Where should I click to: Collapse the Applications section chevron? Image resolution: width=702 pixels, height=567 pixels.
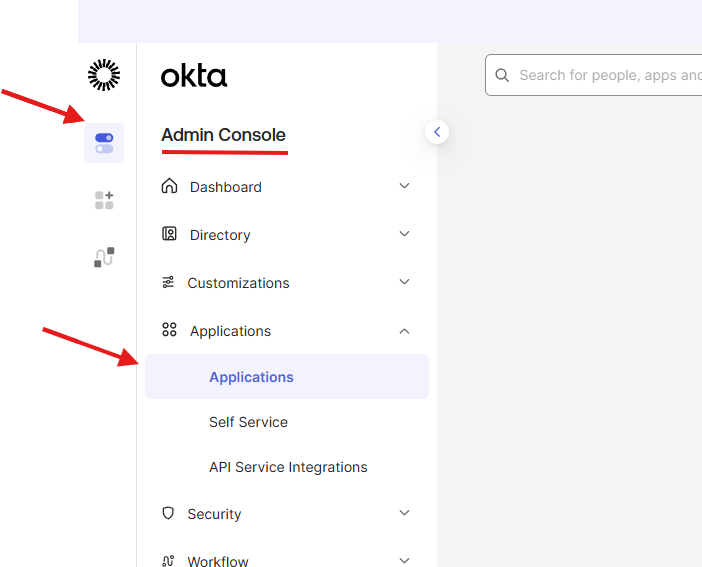tap(404, 331)
